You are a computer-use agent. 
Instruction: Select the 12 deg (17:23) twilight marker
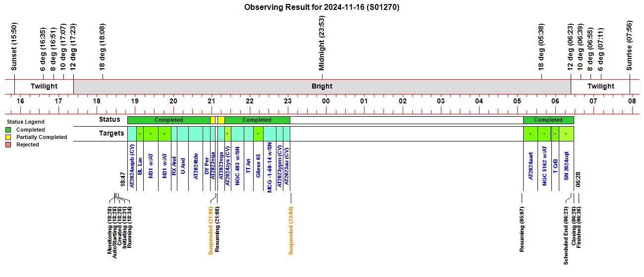point(73,47)
